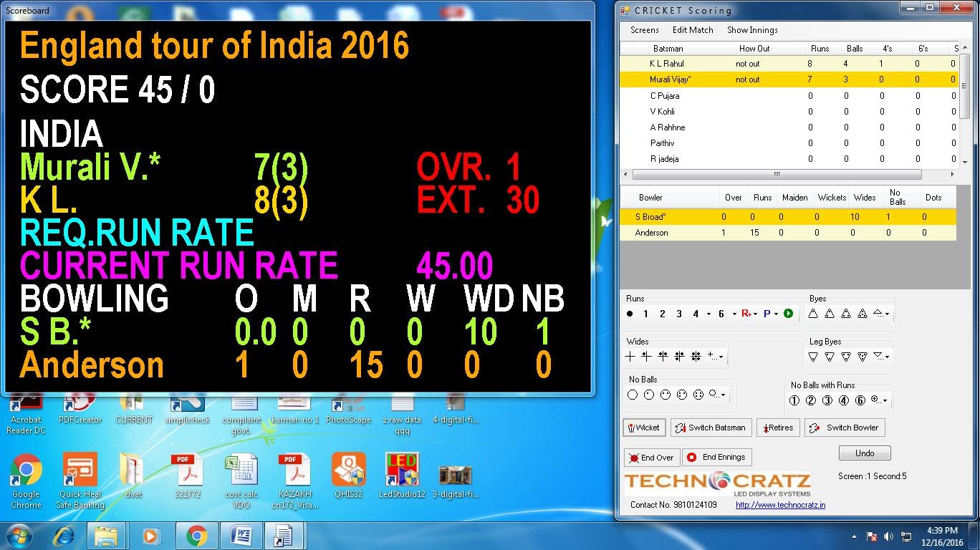This screenshot has height=550, width=980.
Task: Undo the last scoring action
Action: 865,453
